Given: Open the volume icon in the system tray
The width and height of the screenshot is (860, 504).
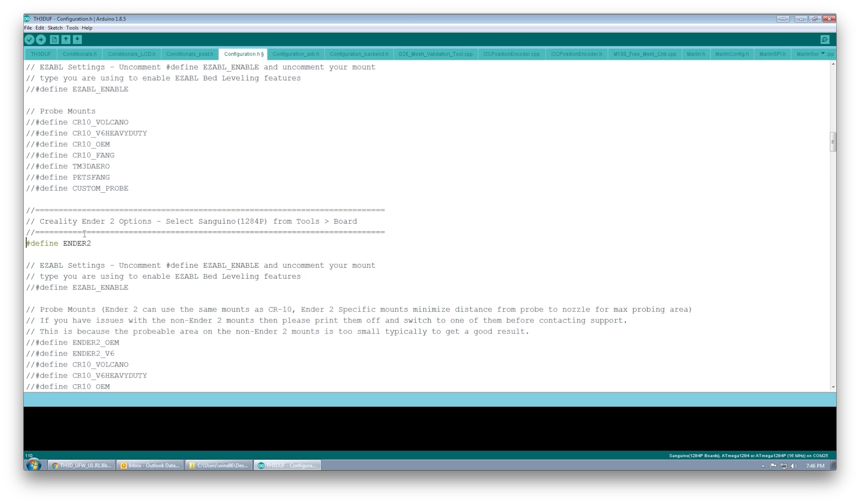Looking at the screenshot, I should pos(794,466).
